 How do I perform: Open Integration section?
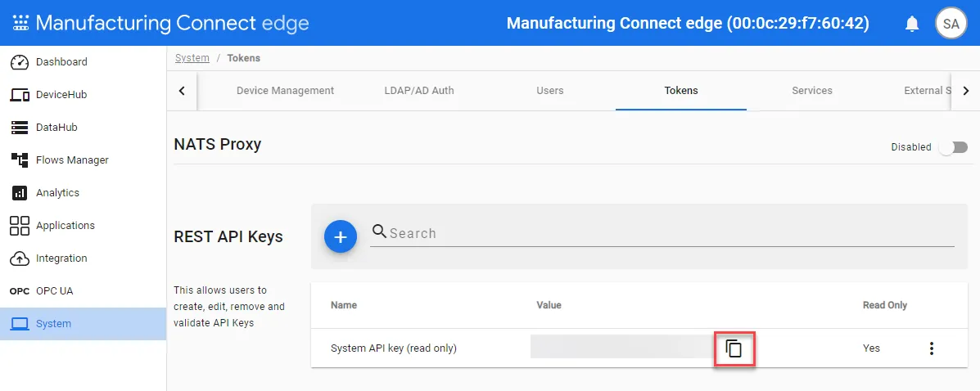(84, 258)
